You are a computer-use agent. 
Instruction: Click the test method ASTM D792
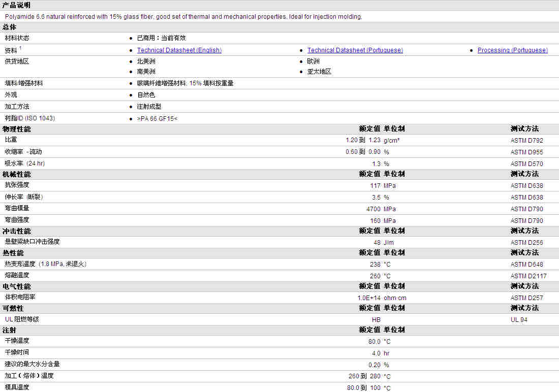pyautogui.click(x=527, y=141)
